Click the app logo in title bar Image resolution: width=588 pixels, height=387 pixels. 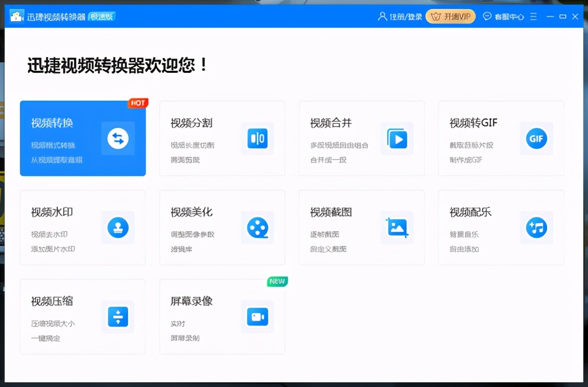(17, 16)
